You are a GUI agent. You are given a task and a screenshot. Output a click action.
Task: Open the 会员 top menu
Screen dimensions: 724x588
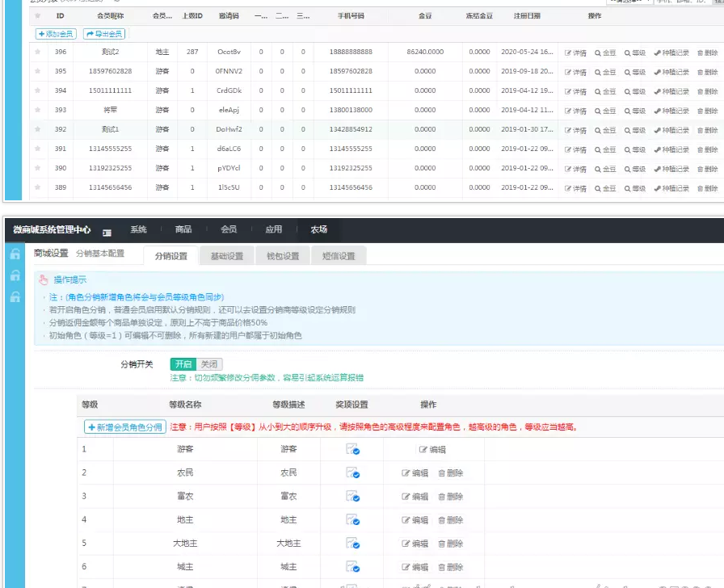[x=229, y=230]
